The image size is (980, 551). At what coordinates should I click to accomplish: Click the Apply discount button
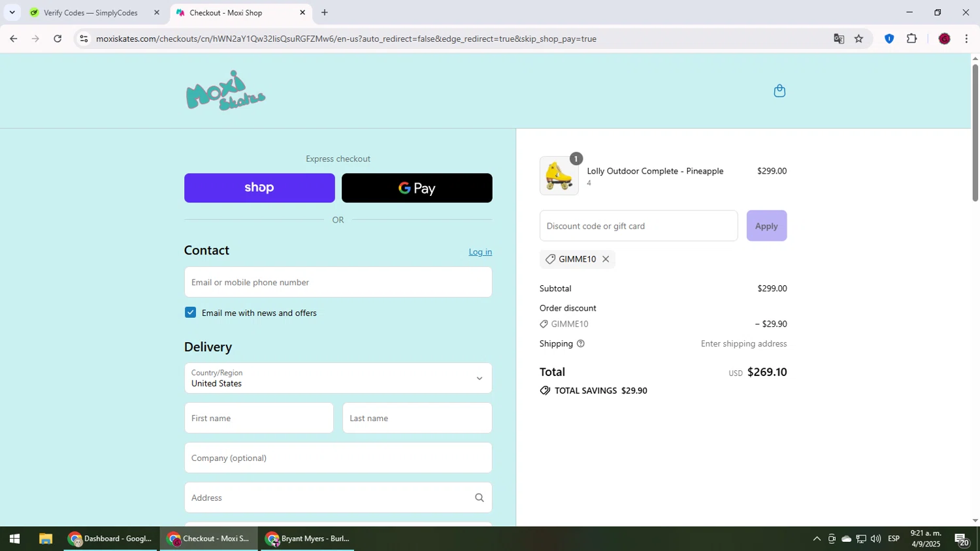766,226
